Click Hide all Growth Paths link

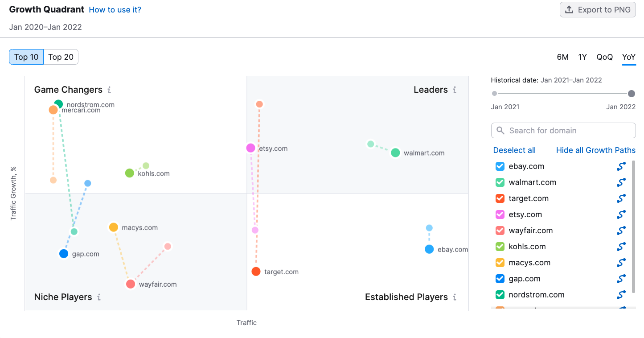[x=596, y=150]
